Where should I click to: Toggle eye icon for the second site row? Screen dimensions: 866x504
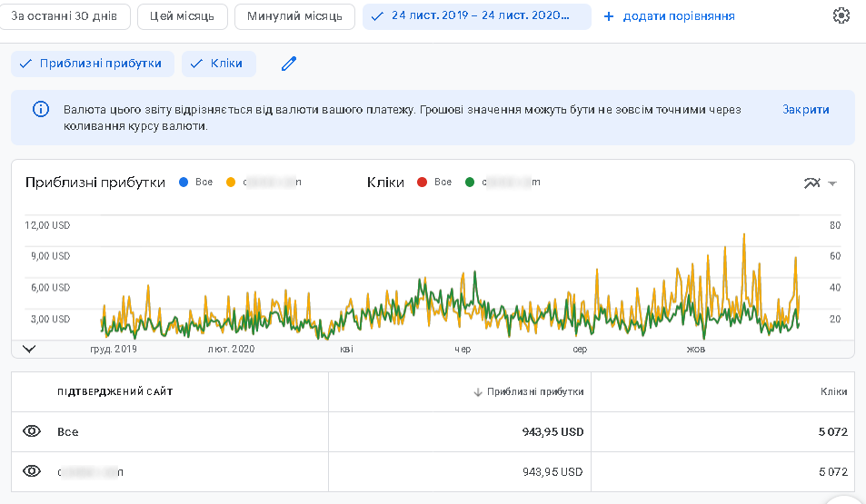(x=33, y=471)
